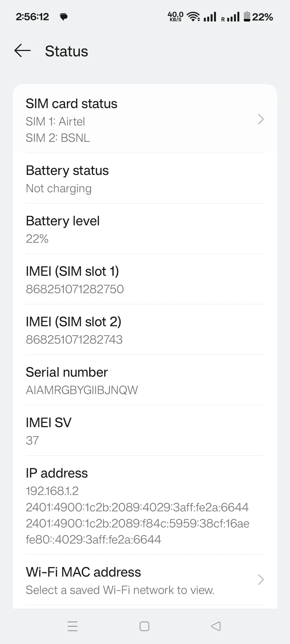Expand SIM card status chevron
Screen dimensions: 290x644
[x=260, y=119]
